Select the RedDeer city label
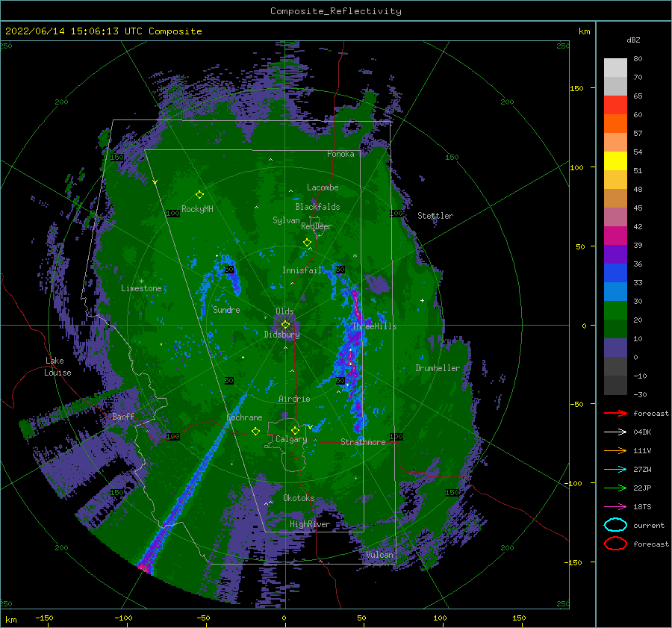The height and width of the screenshot is (628, 672). 317,226
